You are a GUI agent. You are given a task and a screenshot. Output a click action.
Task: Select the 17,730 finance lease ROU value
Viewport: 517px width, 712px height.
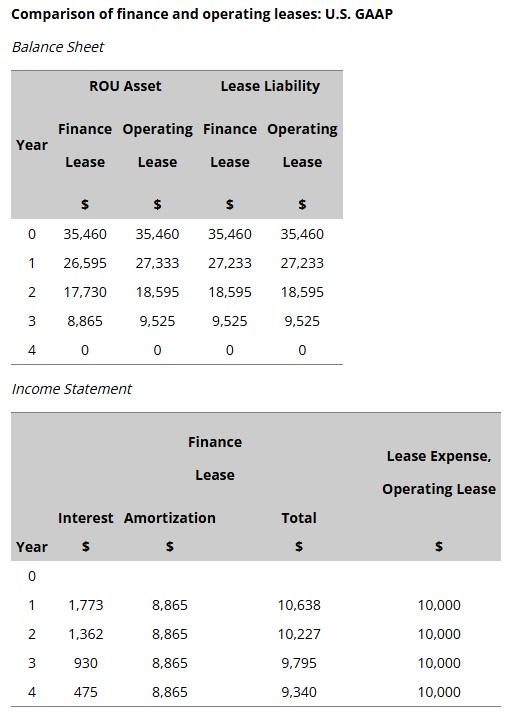pos(85,292)
